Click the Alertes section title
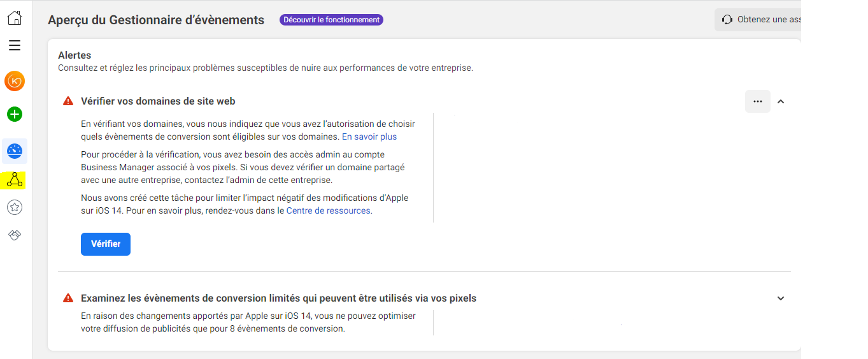The height and width of the screenshot is (359, 868). point(75,55)
